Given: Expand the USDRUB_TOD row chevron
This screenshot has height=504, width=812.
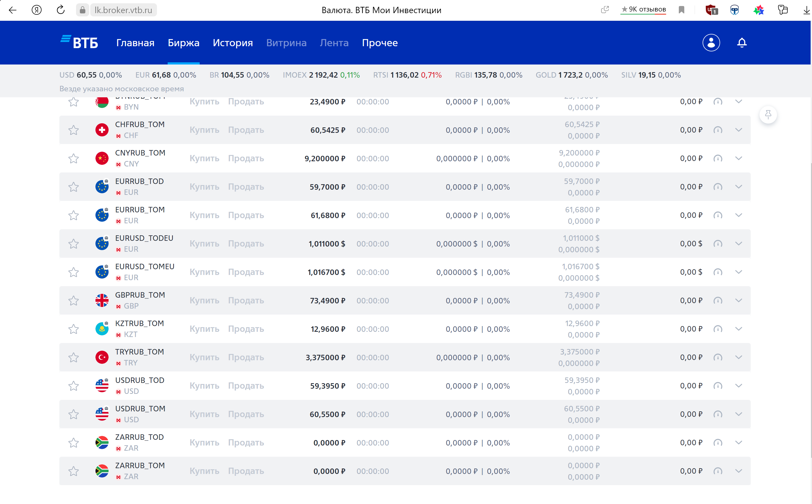Looking at the screenshot, I should [738, 386].
